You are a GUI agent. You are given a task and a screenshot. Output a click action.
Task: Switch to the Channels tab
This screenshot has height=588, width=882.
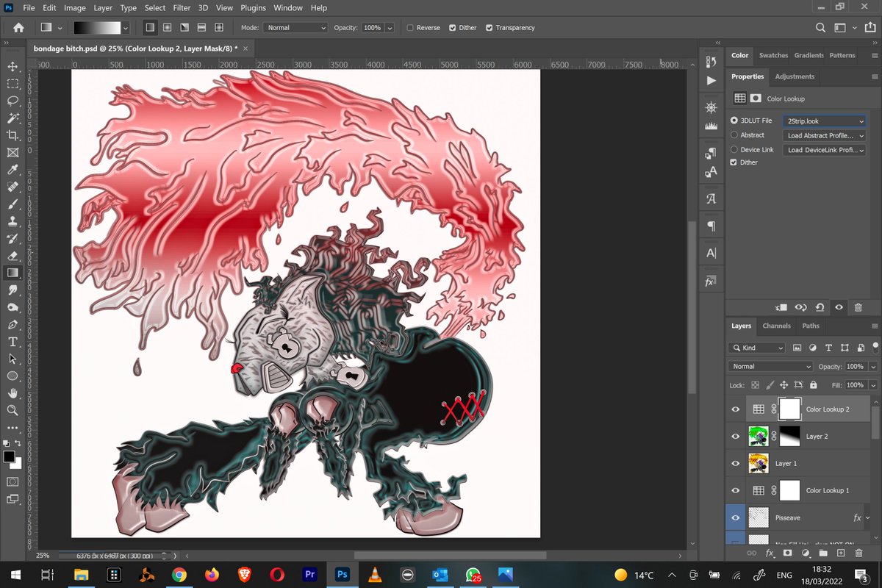click(776, 326)
